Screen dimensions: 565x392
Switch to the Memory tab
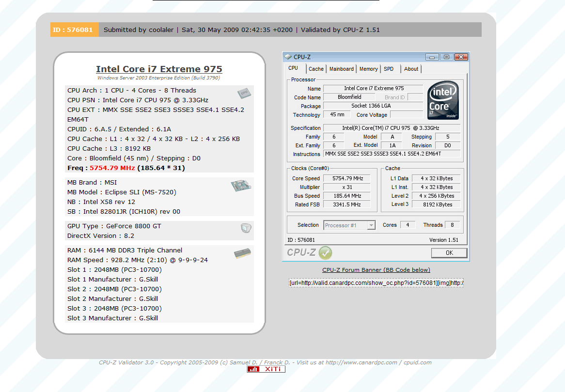[368, 69]
